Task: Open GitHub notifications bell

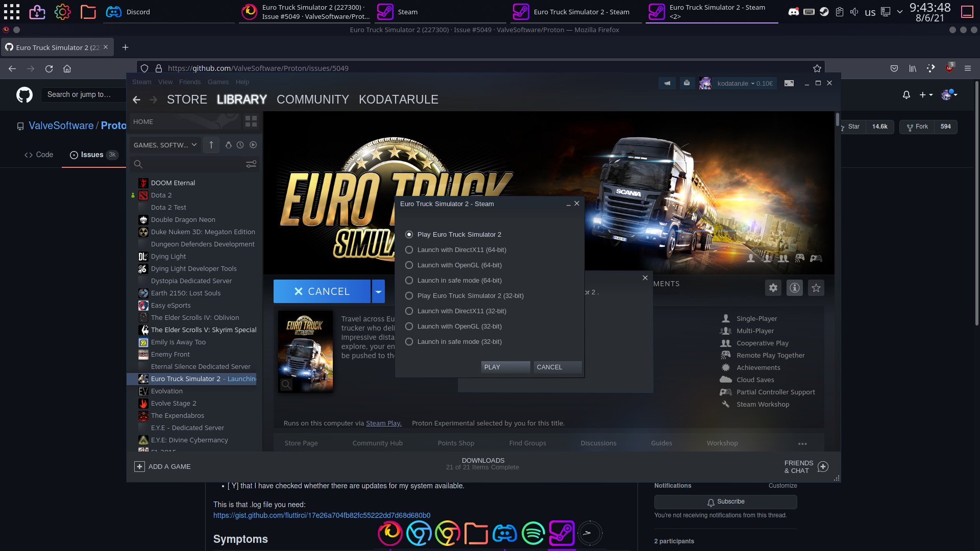Action: (906, 95)
